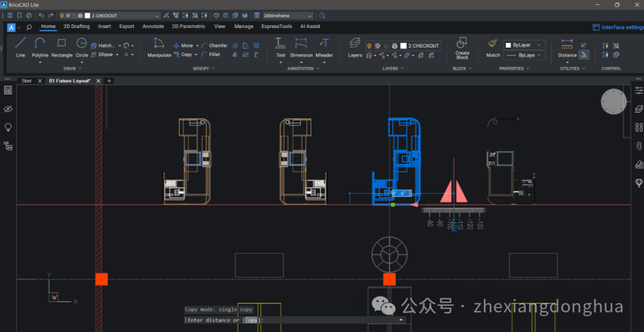Select the Distance measuring tool
Screen dimensions: 644x332
click(x=567, y=48)
